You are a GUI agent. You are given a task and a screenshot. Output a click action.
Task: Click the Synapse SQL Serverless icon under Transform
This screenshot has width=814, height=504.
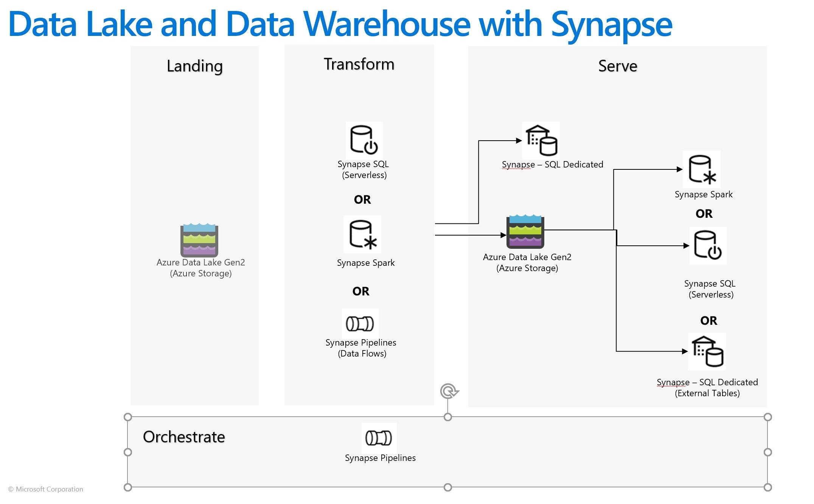point(364,140)
